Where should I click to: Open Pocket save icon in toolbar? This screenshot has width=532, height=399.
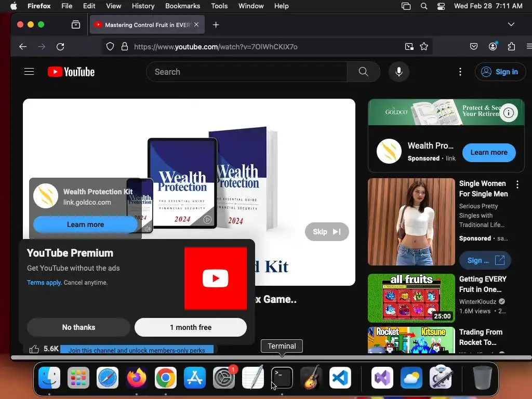click(474, 46)
